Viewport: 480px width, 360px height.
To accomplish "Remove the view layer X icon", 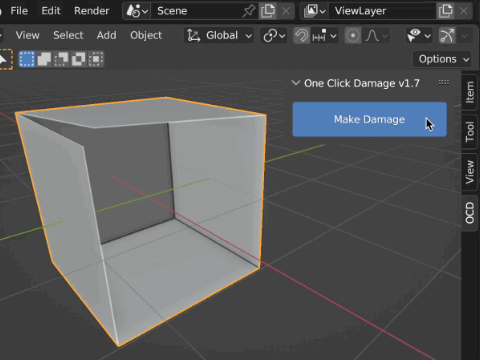I will pyautogui.click(x=464, y=11).
